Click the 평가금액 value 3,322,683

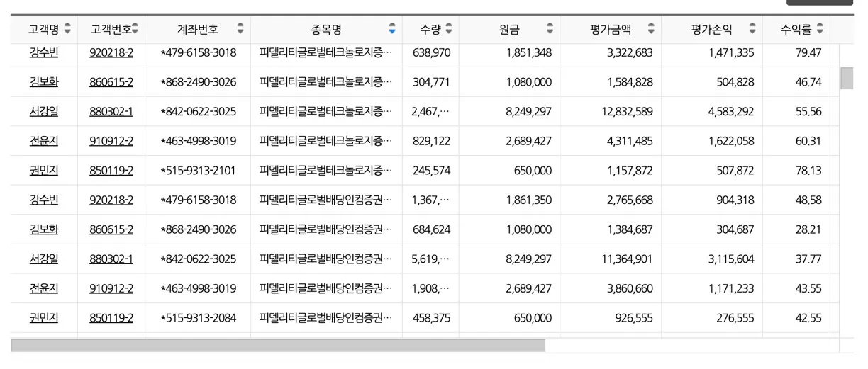point(630,52)
